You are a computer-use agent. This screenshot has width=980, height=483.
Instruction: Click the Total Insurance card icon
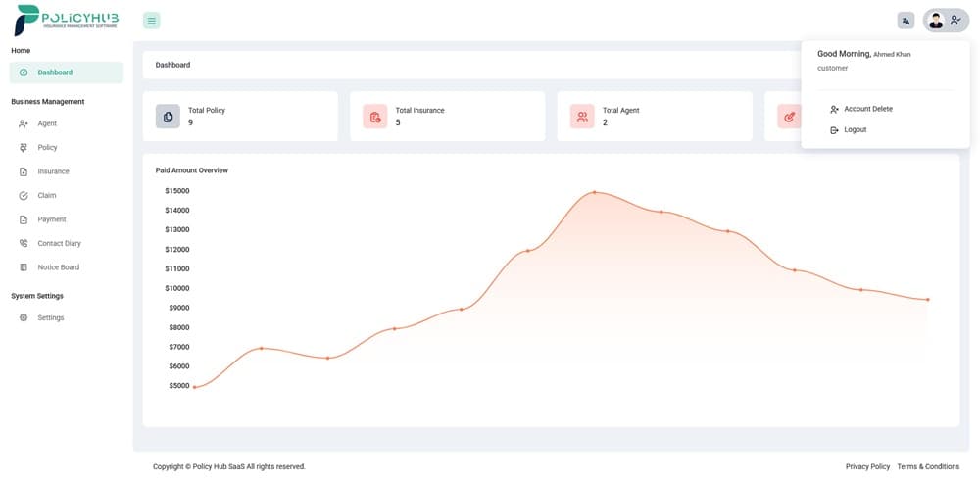click(375, 117)
